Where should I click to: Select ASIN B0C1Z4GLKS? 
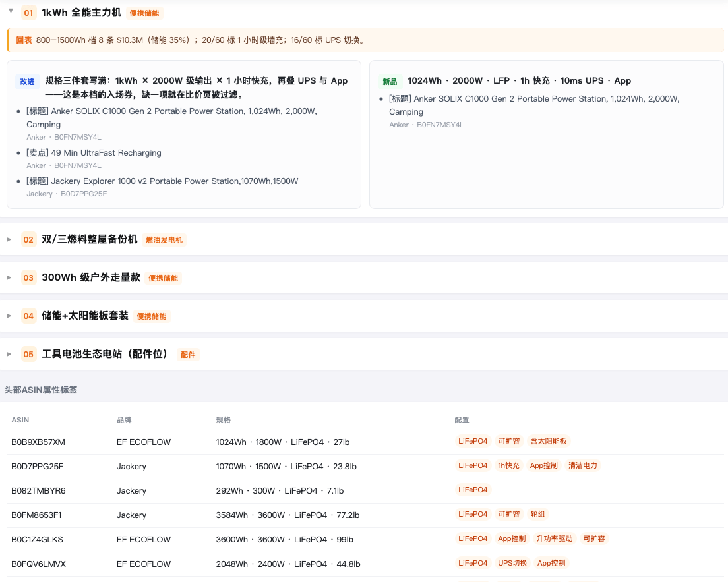[37, 540]
